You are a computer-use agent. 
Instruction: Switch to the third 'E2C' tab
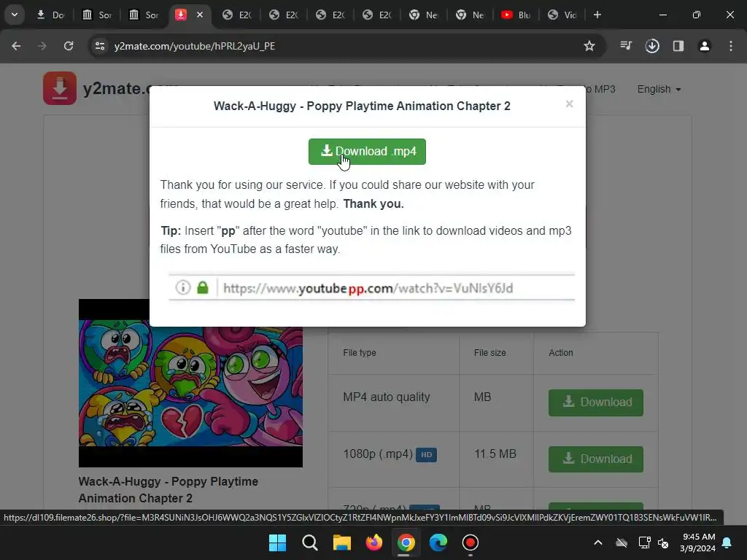tap(330, 15)
